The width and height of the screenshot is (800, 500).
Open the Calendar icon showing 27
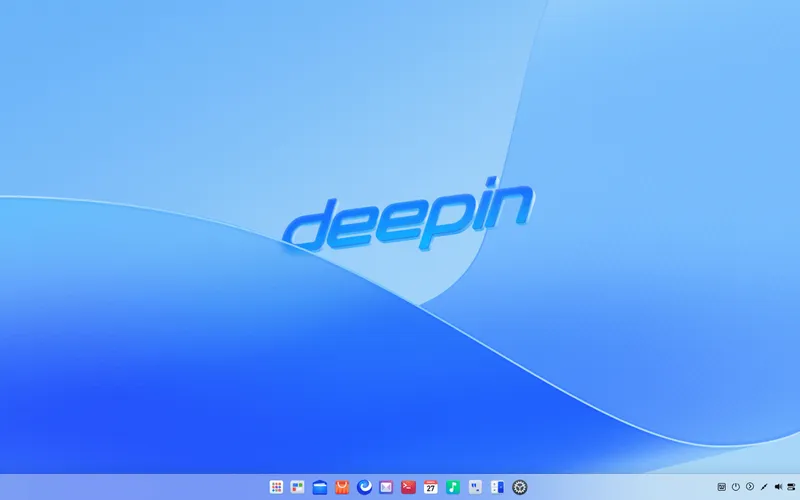[x=431, y=487]
